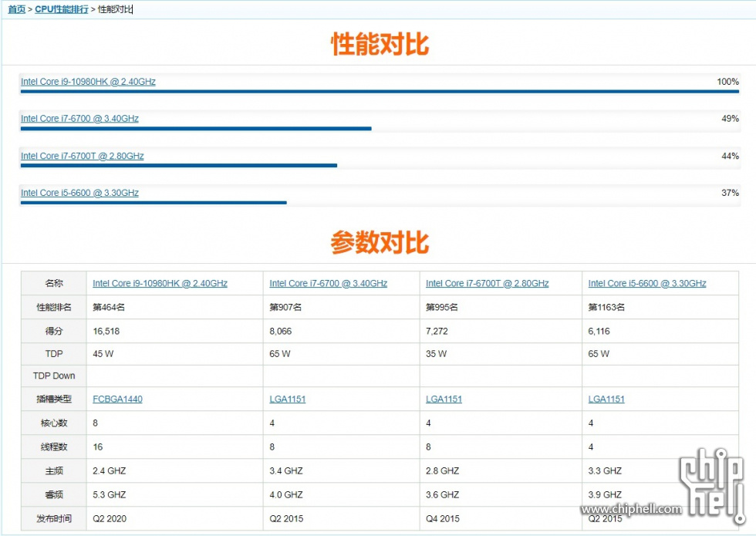
Task: Select the TDP Down row label
Action: [x=54, y=376]
